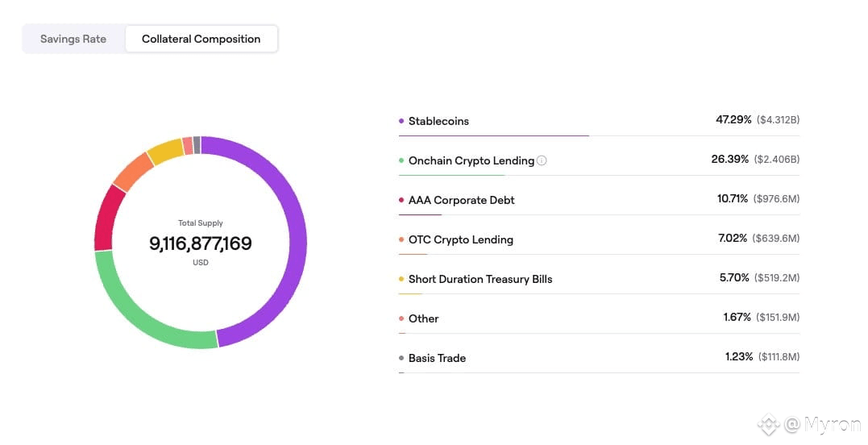Click the gray Basis Trade legend dot
Image resolution: width=868 pixels, height=445 pixels.
(401, 358)
